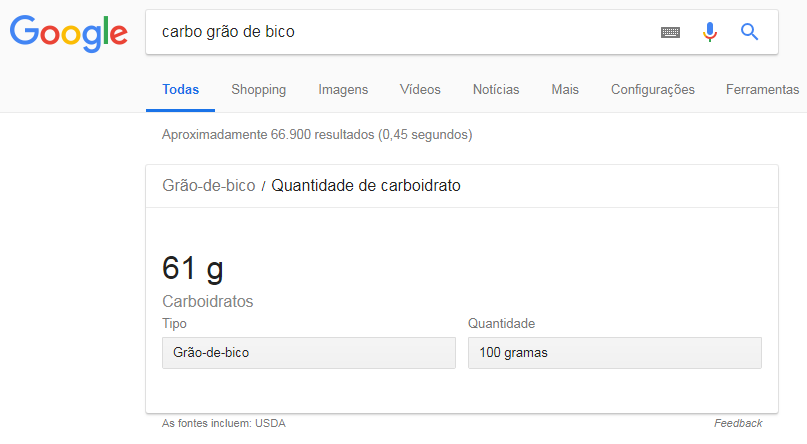Select the Todas tab
This screenshot has height=444, width=807.
[x=181, y=90]
